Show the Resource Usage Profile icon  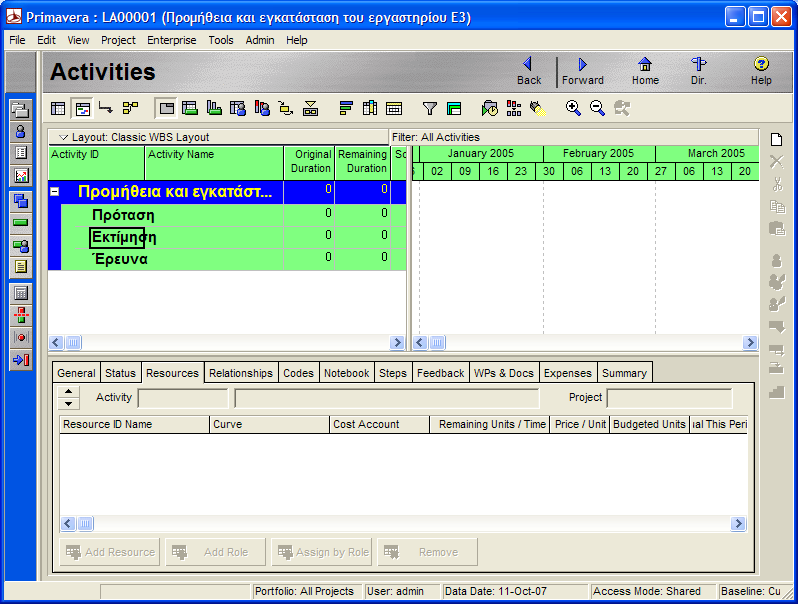[x=262, y=108]
